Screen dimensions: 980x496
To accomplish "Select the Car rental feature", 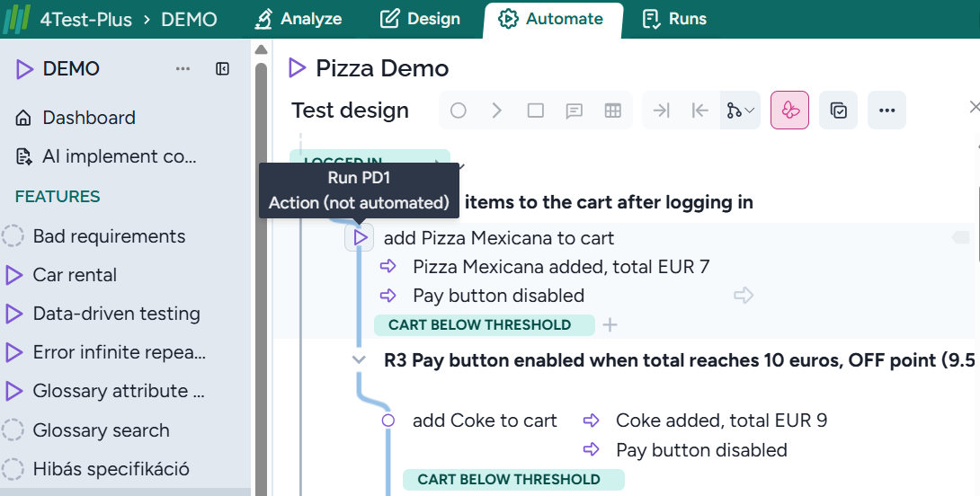I will coord(75,275).
